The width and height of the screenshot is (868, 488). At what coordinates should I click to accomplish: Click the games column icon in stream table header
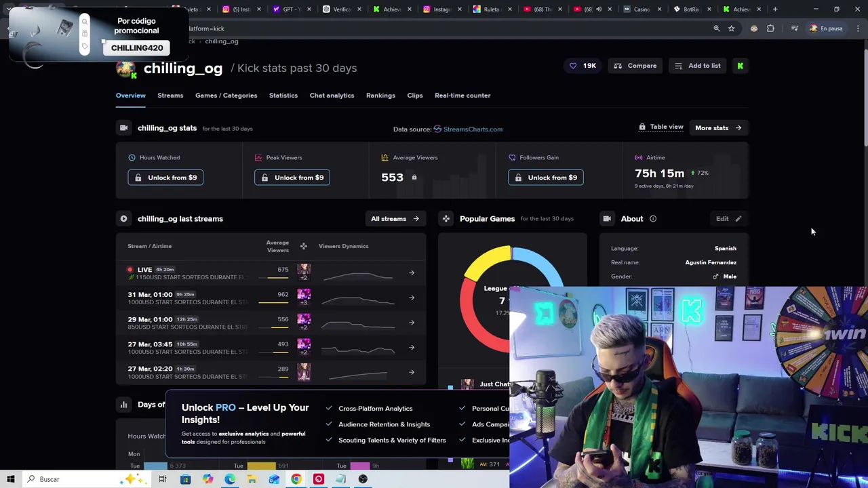(304, 246)
